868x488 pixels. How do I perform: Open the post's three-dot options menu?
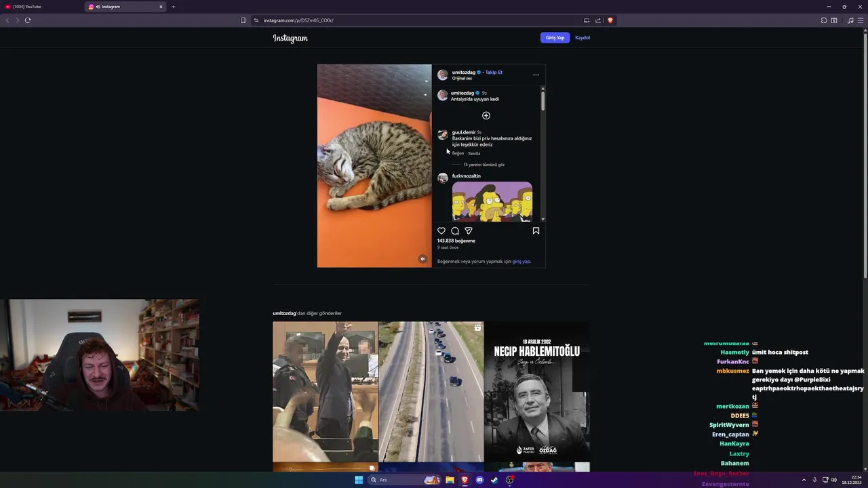536,75
